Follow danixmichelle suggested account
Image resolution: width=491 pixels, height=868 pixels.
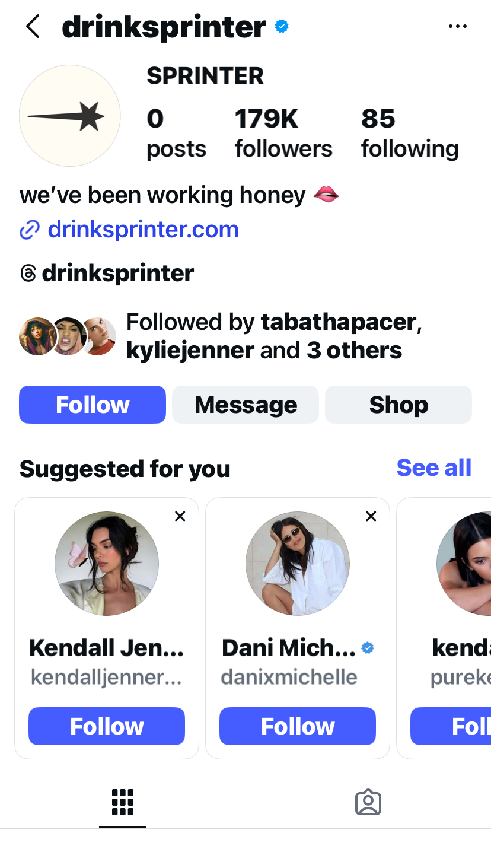pos(298,726)
